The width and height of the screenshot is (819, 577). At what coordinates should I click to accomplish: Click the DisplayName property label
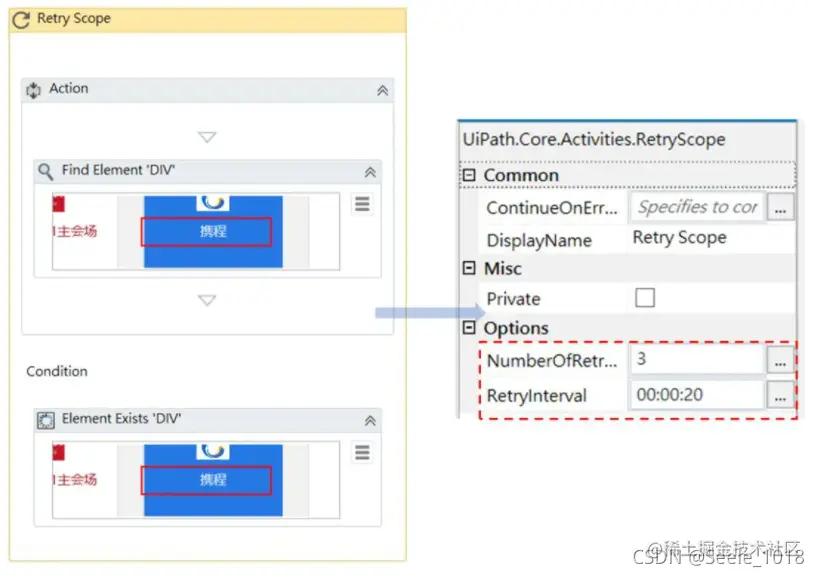(539, 240)
